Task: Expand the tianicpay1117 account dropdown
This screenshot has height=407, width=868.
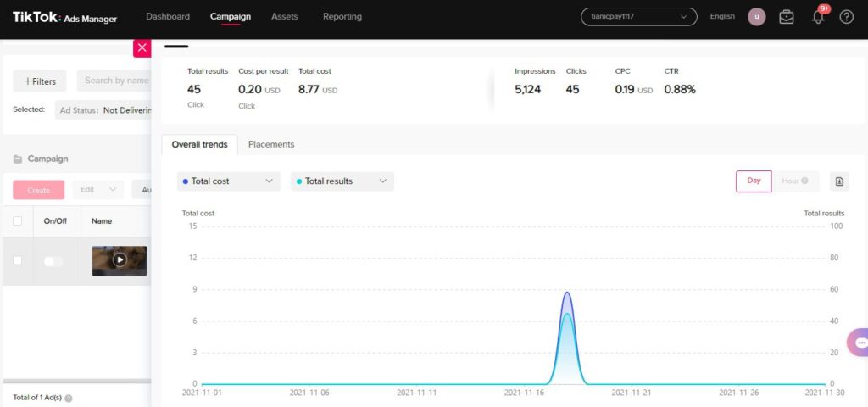Action: pyautogui.click(x=639, y=17)
